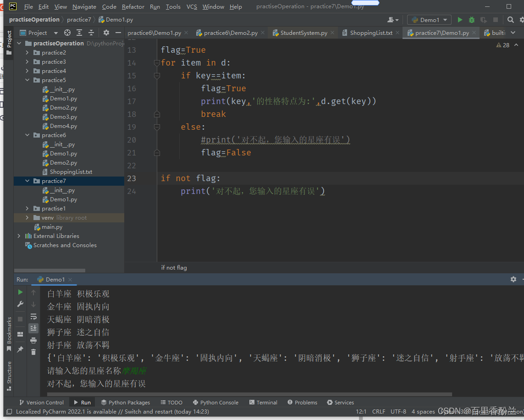Toggle tool window bars icon in status bar

coord(9,412)
